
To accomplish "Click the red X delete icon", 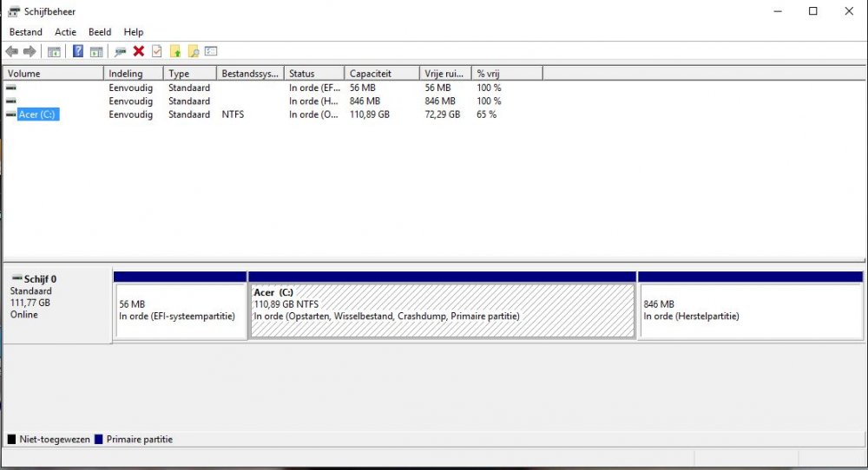I will [x=138, y=51].
